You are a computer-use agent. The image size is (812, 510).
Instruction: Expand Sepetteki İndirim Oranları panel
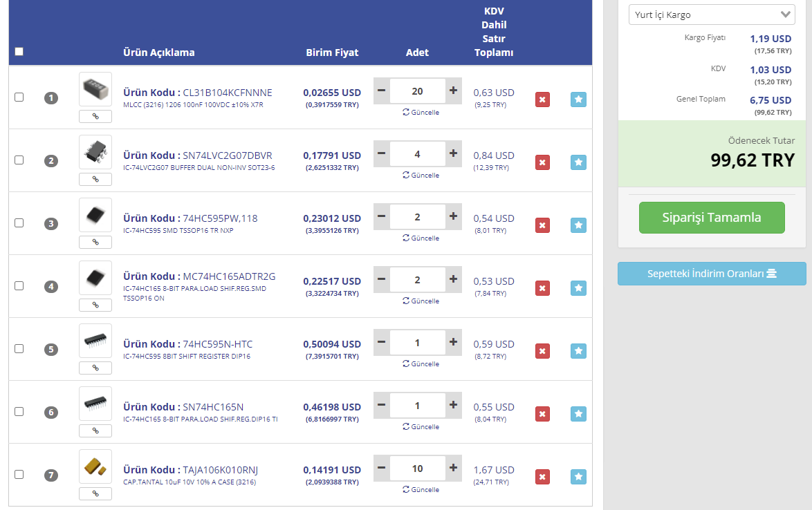click(x=712, y=274)
